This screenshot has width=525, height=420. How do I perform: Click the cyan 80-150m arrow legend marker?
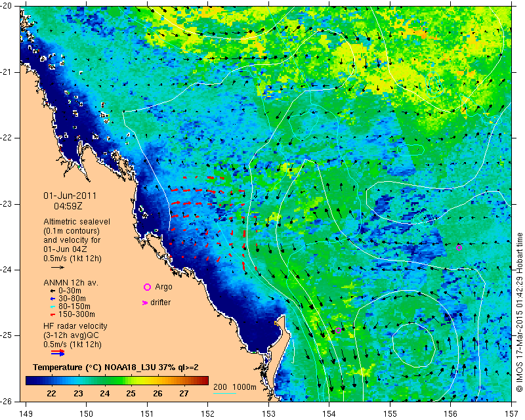coord(52,306)
